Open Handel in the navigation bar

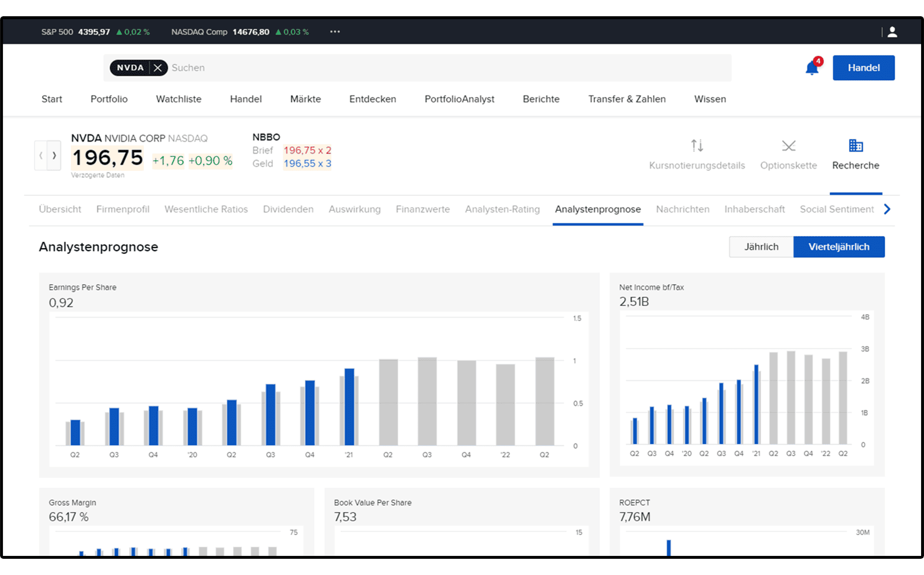coord(246,99)
